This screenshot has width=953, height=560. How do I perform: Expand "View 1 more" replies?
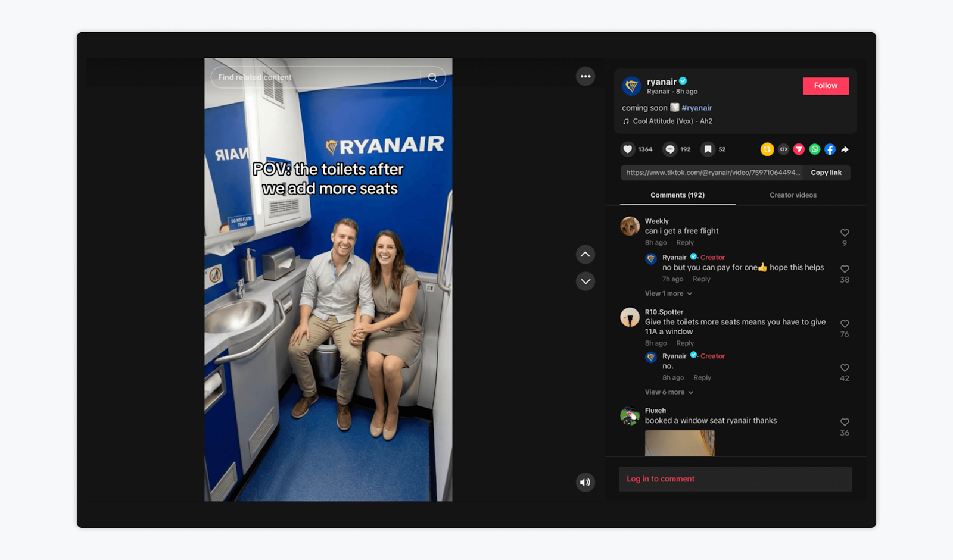tap(668, 293)
